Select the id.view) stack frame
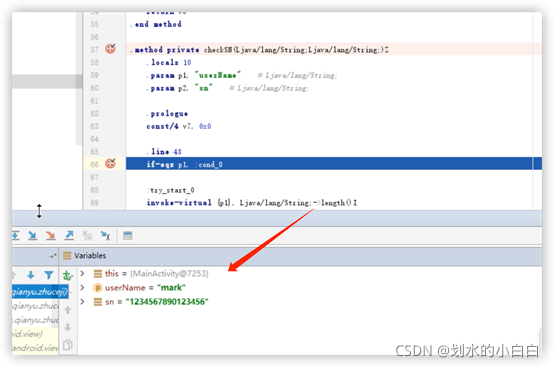 (x=28, y=334)
